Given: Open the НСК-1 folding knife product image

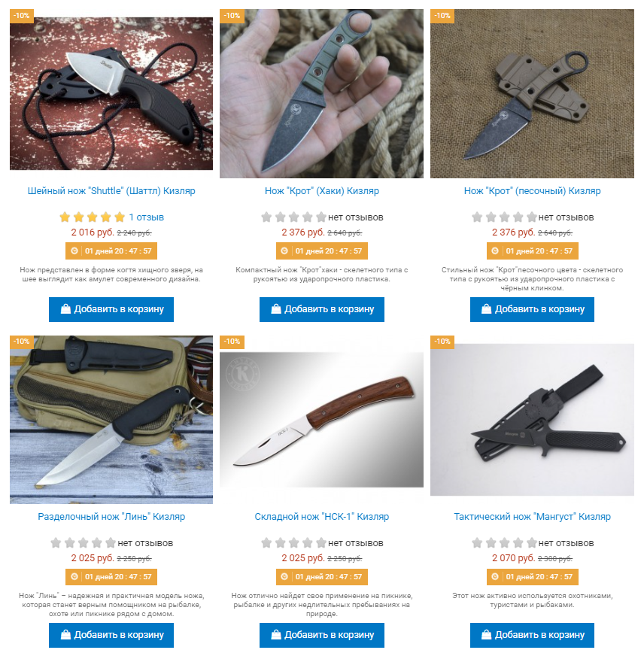Looking at the screenshot, I should coord(321,419).
